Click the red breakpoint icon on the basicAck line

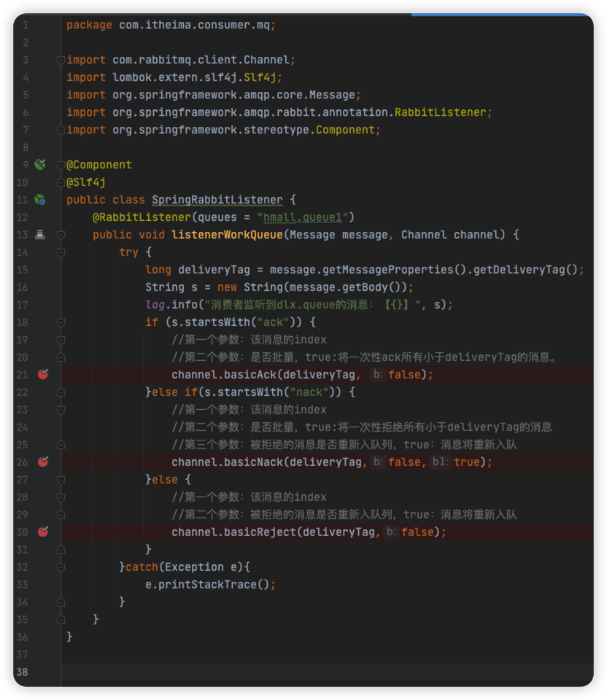[43, 374]
